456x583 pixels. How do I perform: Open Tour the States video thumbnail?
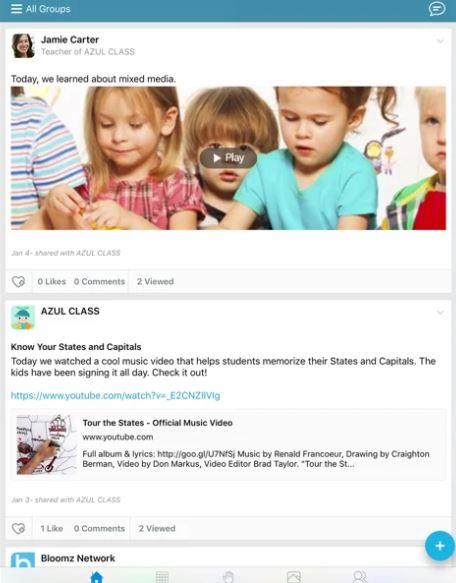click(x=44, y=445)
